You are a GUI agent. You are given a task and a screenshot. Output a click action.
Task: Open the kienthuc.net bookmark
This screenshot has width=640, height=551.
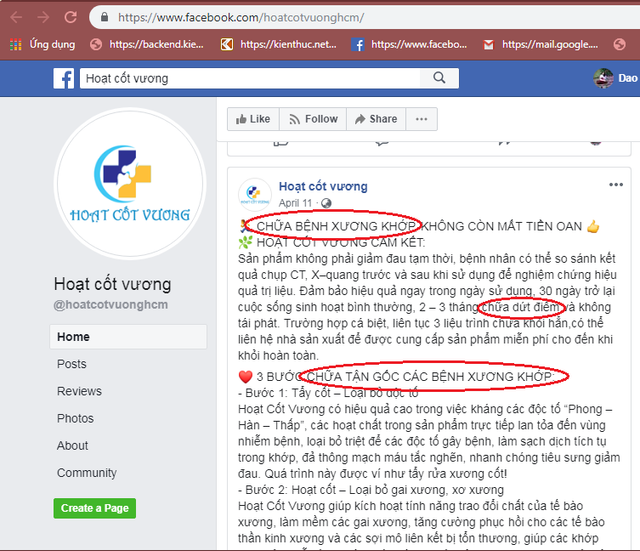pyautogui.click(x=279, y=44)
